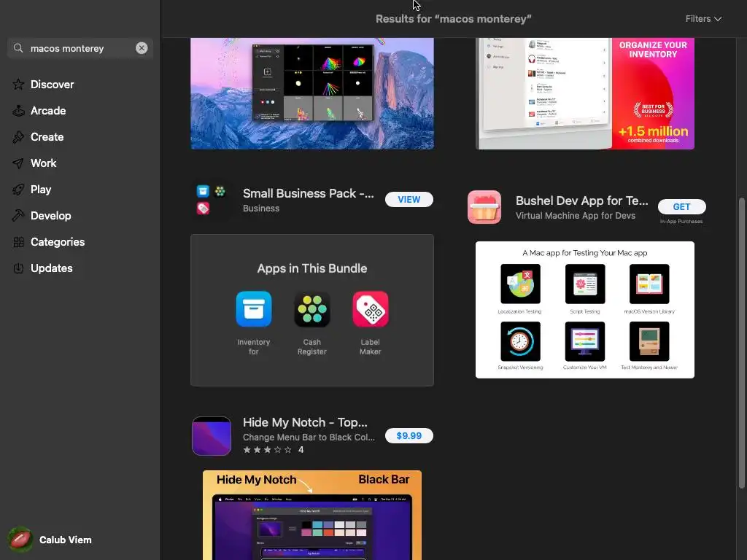Click GET for Bushel Dev App
The width and height of the screenshot is (747, 560).
681,206
